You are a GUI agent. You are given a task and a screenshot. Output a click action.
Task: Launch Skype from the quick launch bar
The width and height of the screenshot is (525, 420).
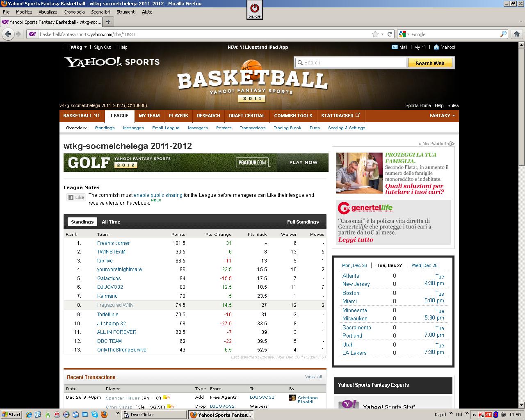click(95, 415)
